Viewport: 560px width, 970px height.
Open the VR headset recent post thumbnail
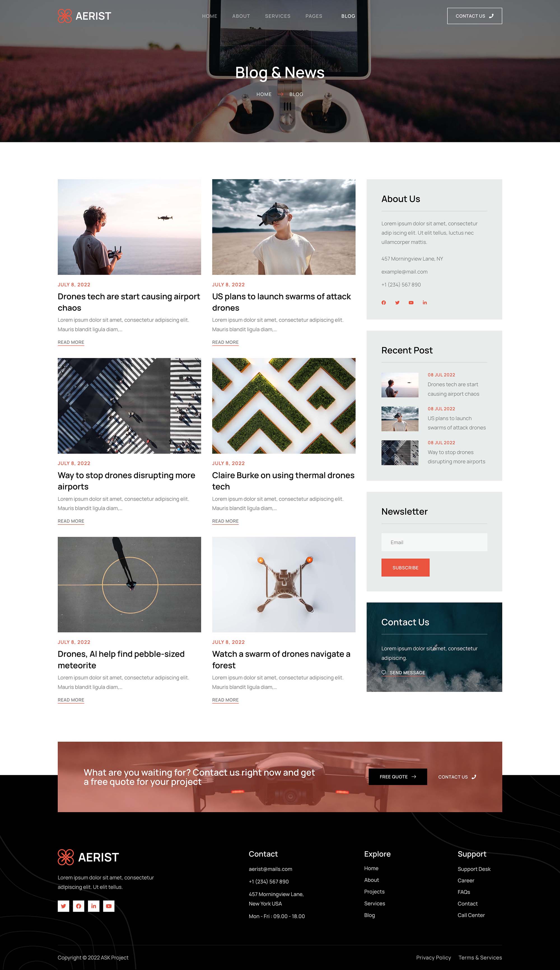[x=400, y=419]
